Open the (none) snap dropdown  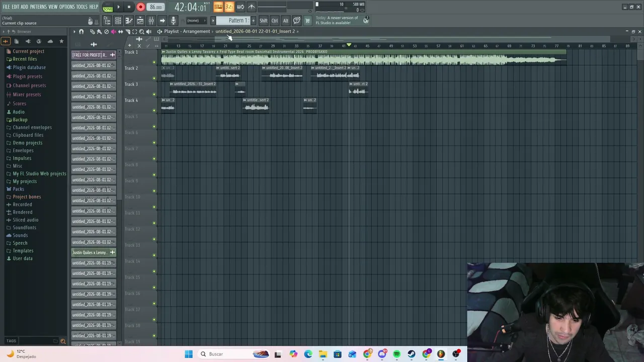pyautogui.click(x=196, y=21)
